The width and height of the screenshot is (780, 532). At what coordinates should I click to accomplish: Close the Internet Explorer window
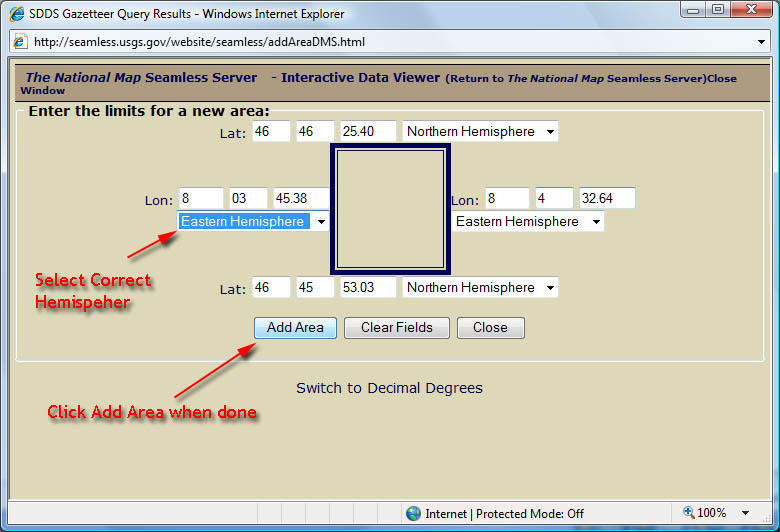pyautogui.click(x=751, y=9)
